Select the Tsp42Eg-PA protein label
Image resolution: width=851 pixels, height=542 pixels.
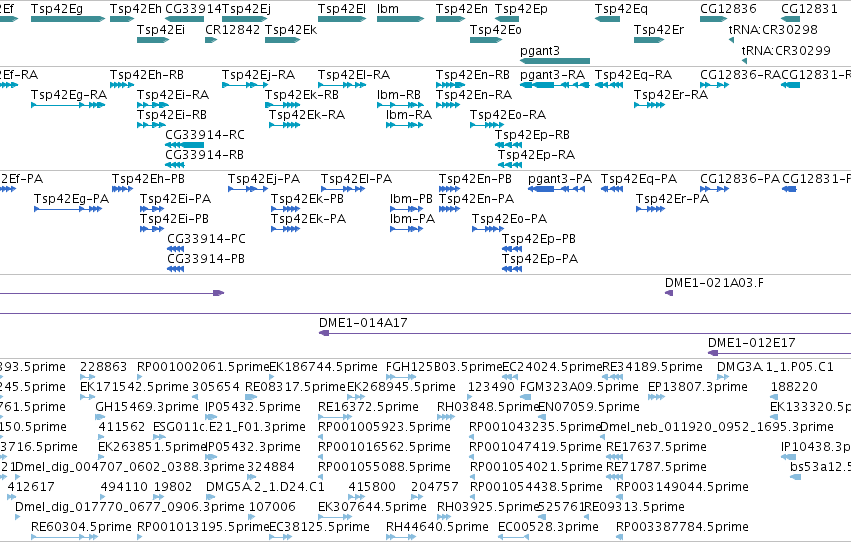(x=71, y=199)
